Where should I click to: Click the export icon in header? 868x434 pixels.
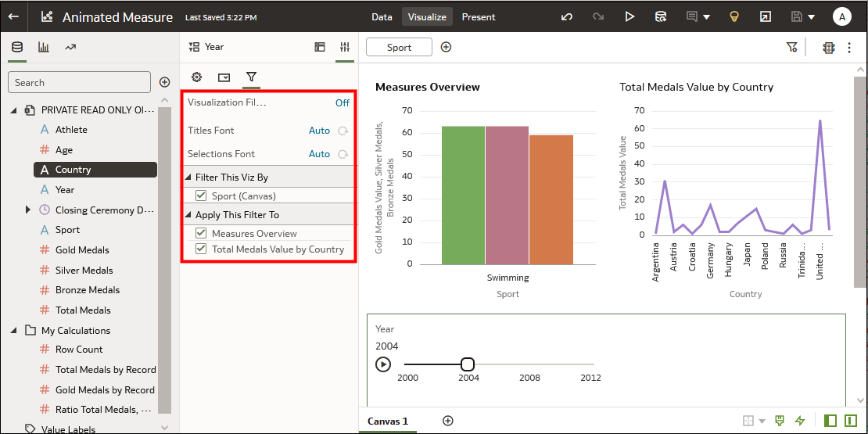pos(765,16)
